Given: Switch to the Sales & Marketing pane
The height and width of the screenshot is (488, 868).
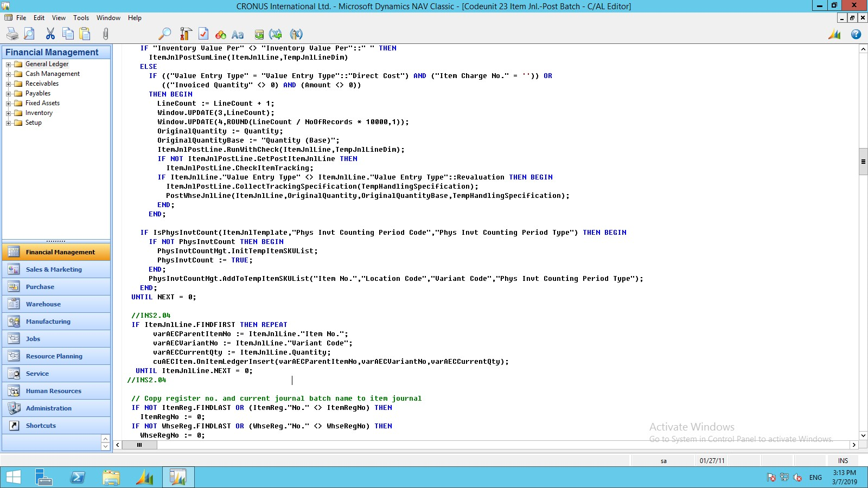Looking at the screenshot, I should tap(54, 269).
